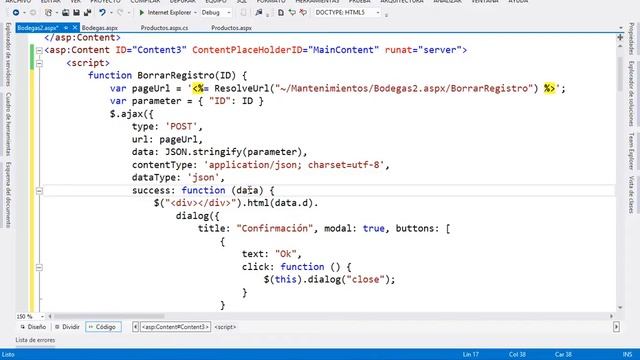Click the Navigate Forward arrow icon
640x360 pixels.
[x=33, y=13]
